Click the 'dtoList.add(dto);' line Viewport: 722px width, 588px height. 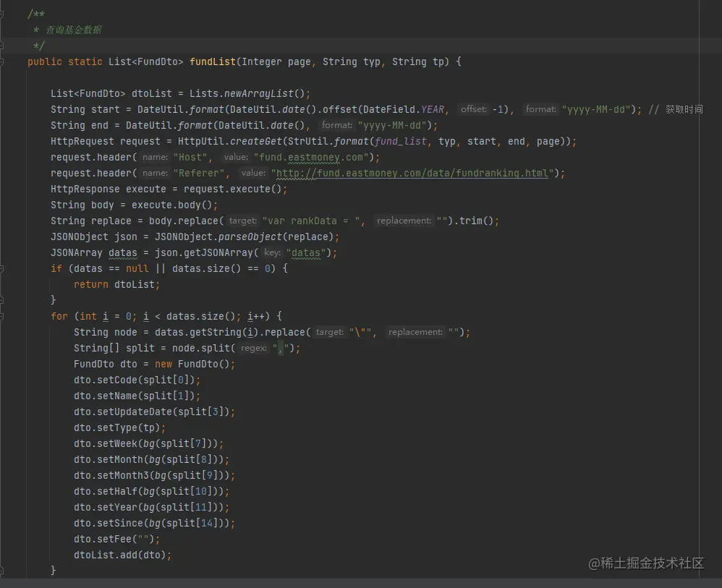[x=122, y=555]
